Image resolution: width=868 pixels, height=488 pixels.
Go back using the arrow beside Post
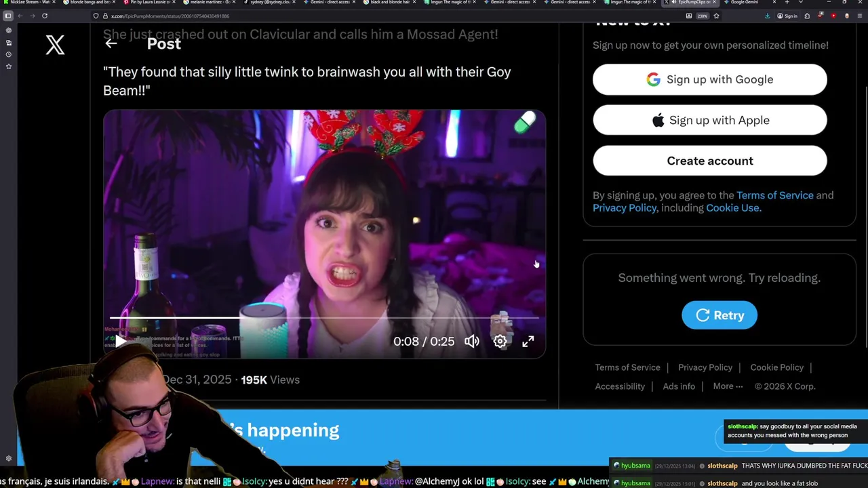click(111, 43)
